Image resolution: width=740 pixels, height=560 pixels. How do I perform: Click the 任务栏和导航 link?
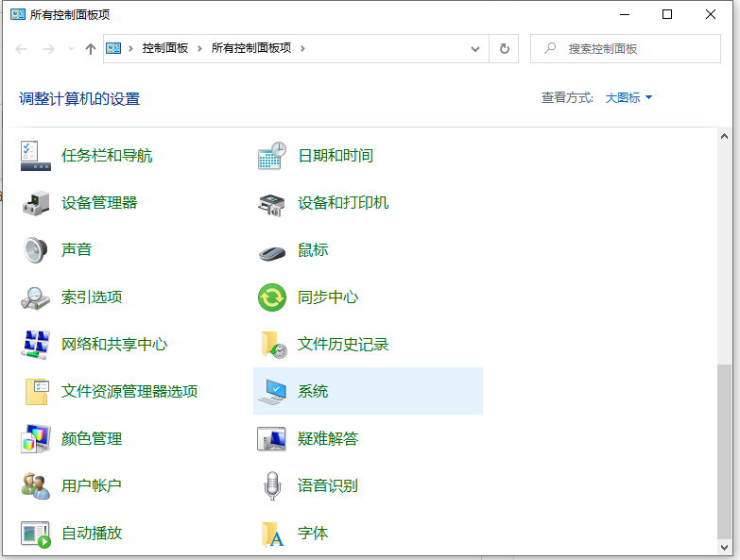(107, 156)
